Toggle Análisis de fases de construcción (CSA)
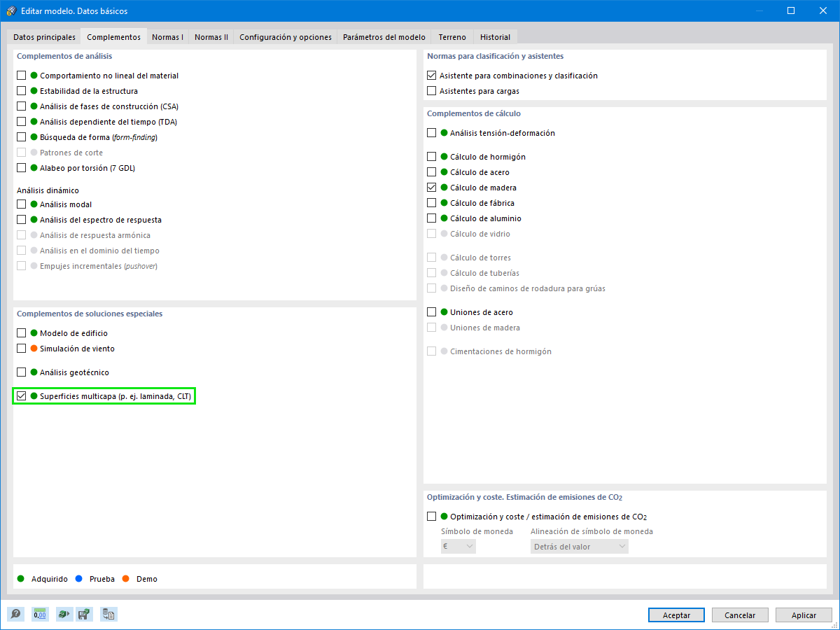The height and width of the screenshot is (630, 840). click(22, 106)
